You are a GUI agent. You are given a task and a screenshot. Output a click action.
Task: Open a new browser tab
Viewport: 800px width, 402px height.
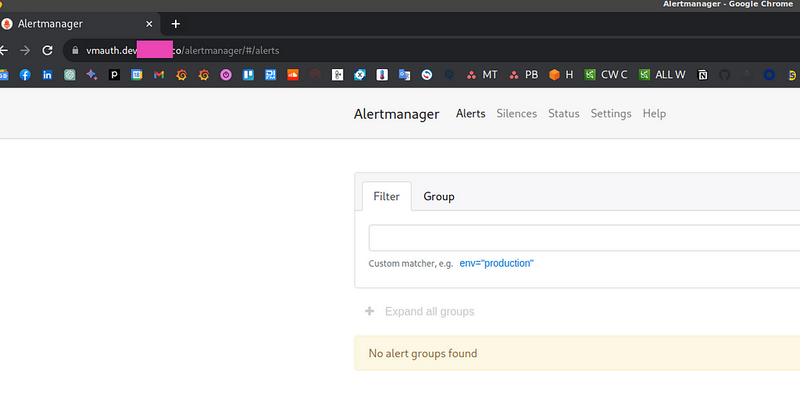coord(176,23)
